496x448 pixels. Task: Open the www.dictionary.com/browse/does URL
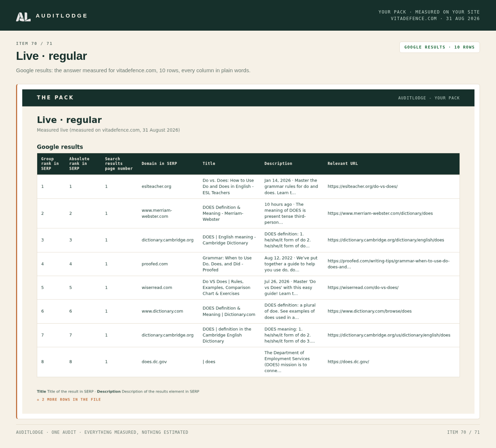(x=369, y=311)
